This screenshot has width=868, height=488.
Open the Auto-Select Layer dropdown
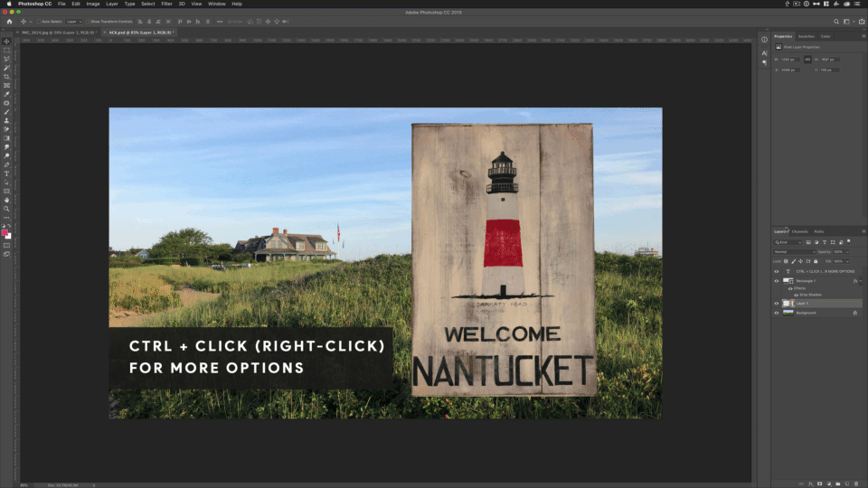pyautogui.click(x=73, y=22)
